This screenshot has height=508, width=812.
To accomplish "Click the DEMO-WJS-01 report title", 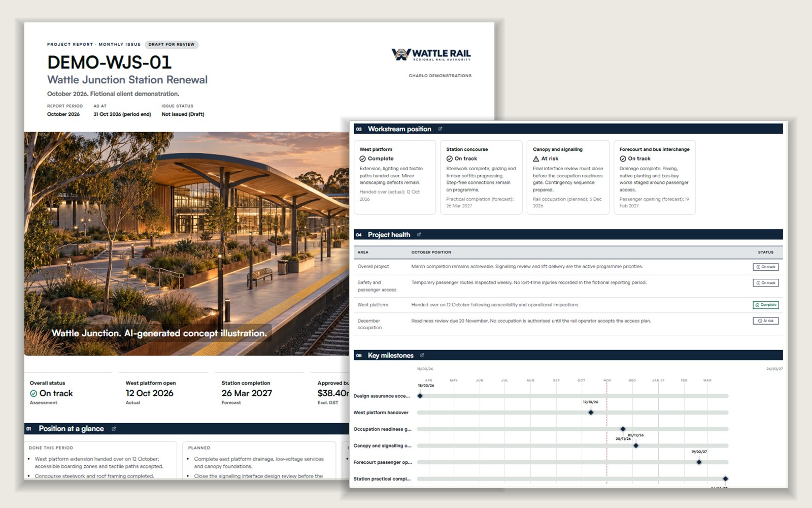I will click(x=110, y=62).
